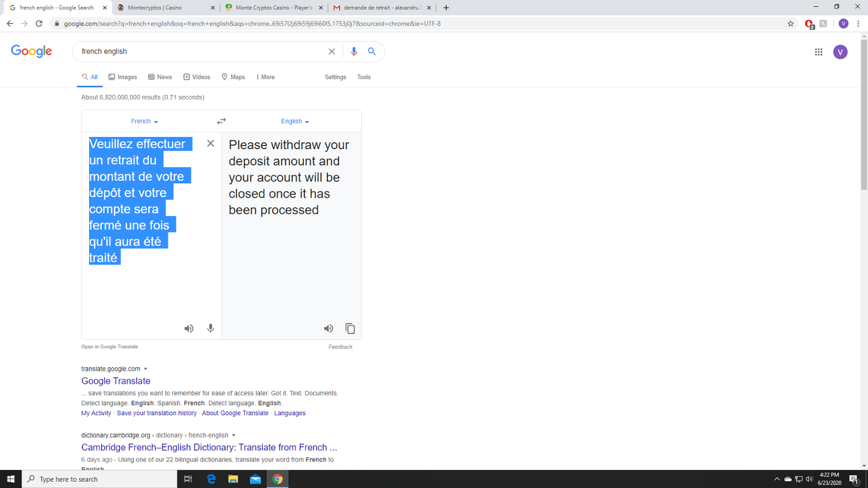This screenshot has width=868, height=488.
Task: Open the Google apps grid
Action: (818, 52)
